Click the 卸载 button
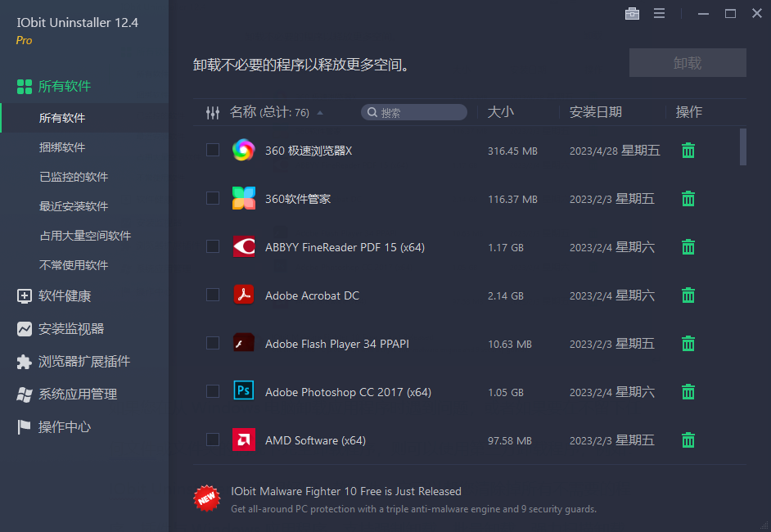This screenshot has width=771, height=532. click(x=688, y=62)
